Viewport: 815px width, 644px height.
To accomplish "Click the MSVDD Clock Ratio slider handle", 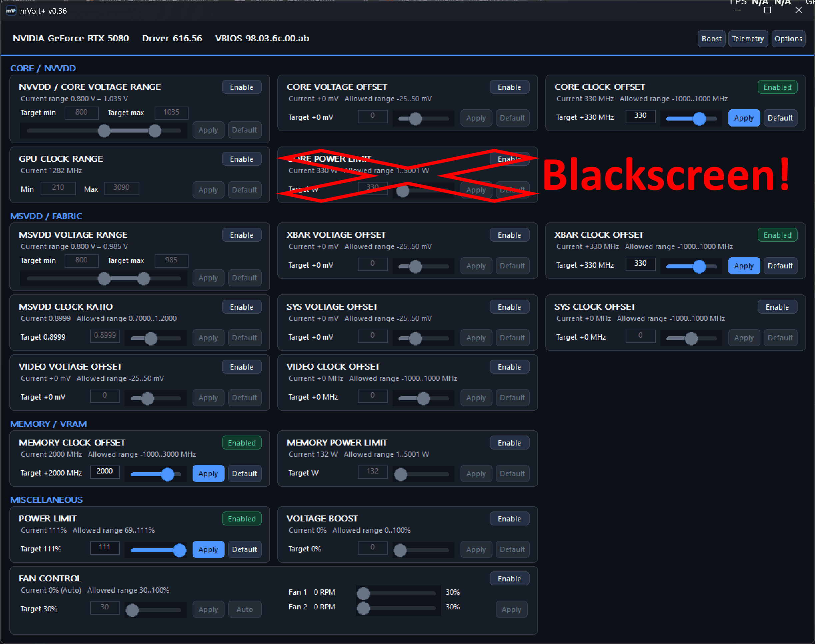I will [x=151, y=339].
